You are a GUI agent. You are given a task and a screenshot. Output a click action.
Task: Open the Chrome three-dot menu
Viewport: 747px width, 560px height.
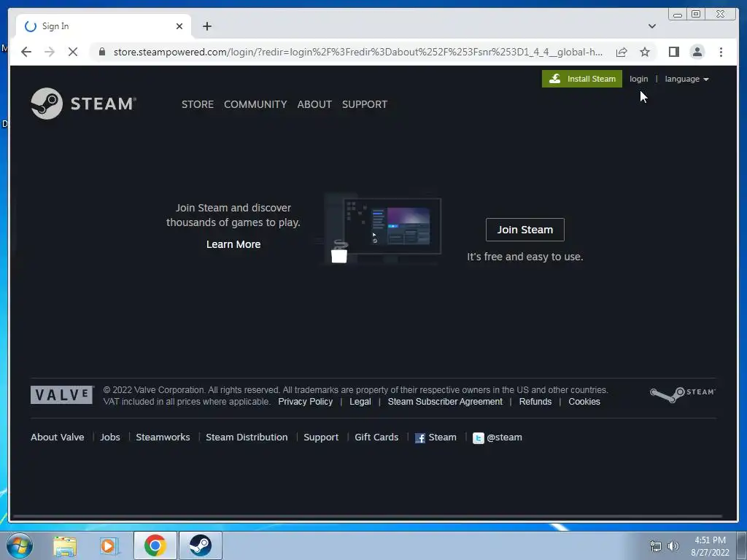[x=721, y=52]
